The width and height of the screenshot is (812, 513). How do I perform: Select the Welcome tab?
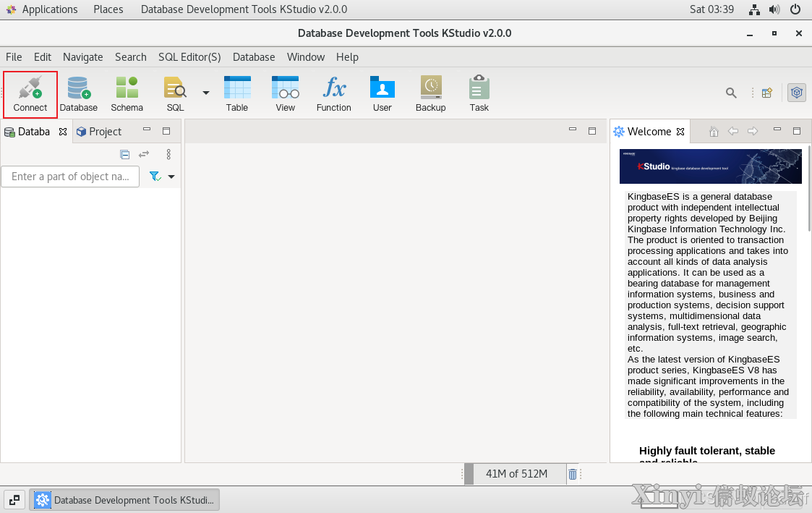tap(643, 132)
